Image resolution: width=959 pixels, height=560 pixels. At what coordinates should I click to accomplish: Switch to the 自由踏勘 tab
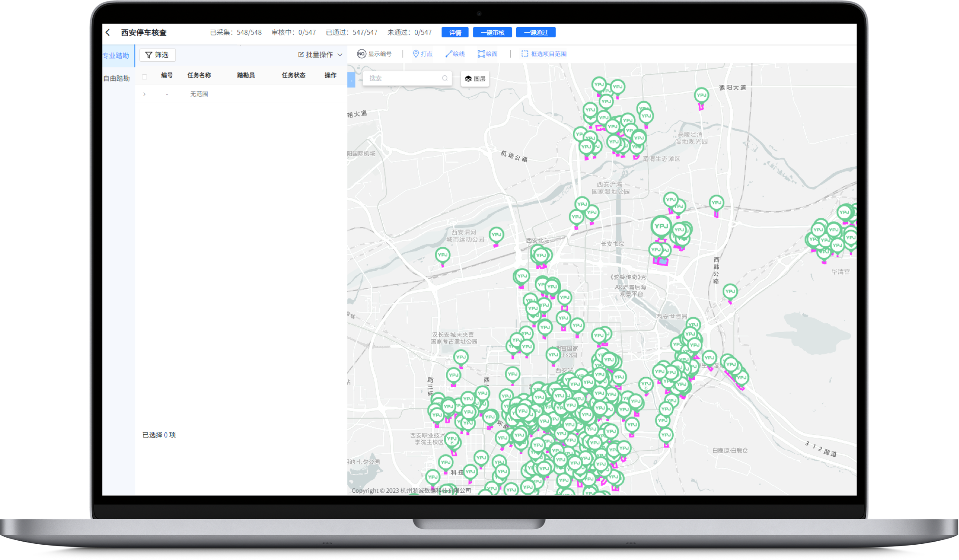point(116,78)
